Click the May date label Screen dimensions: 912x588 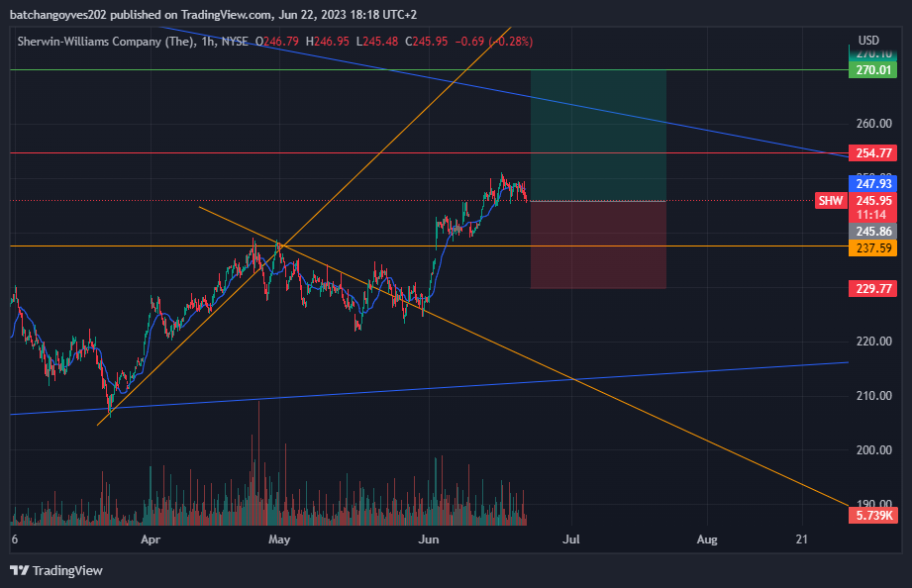point(279,539)
